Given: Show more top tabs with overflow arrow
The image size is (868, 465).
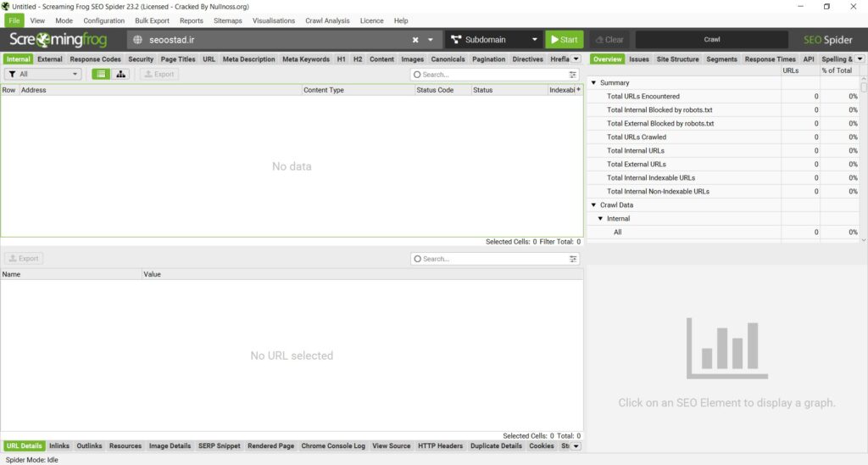Looking at the screenshot, I should 576,59.
